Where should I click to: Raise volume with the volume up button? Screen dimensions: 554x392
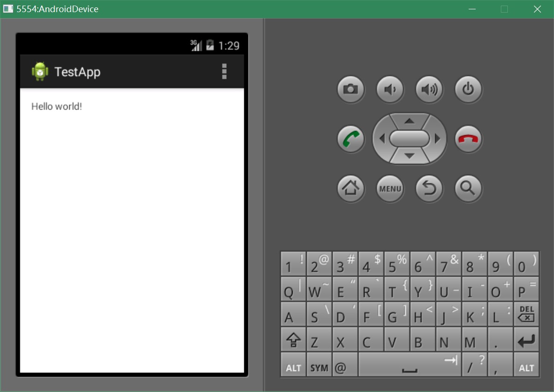click(x=429, y=89)
